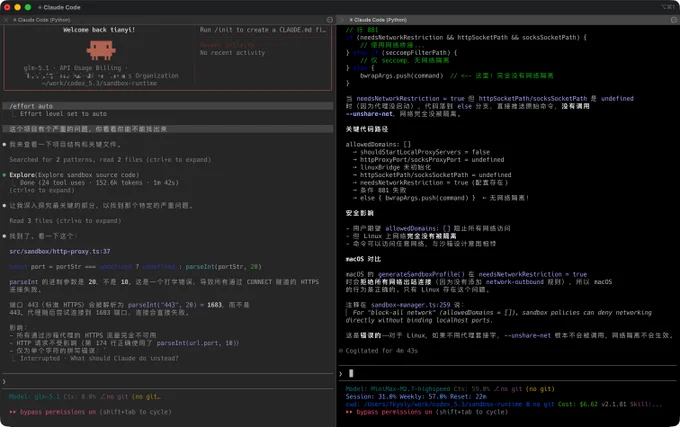Viewport: 680px width, 427px height.
Task: Click 'Model: glm-5.1' in left status line
Action: [x=35, y=397]
